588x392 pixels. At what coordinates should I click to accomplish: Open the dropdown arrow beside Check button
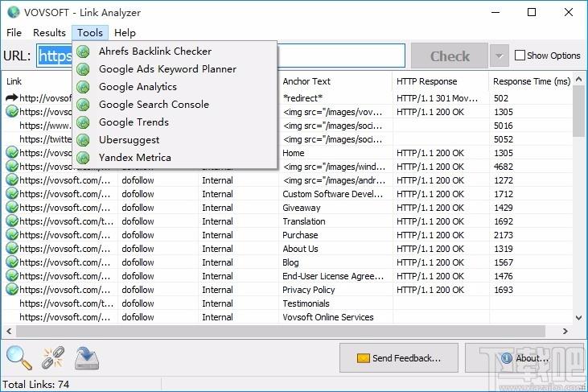[500, 56]
